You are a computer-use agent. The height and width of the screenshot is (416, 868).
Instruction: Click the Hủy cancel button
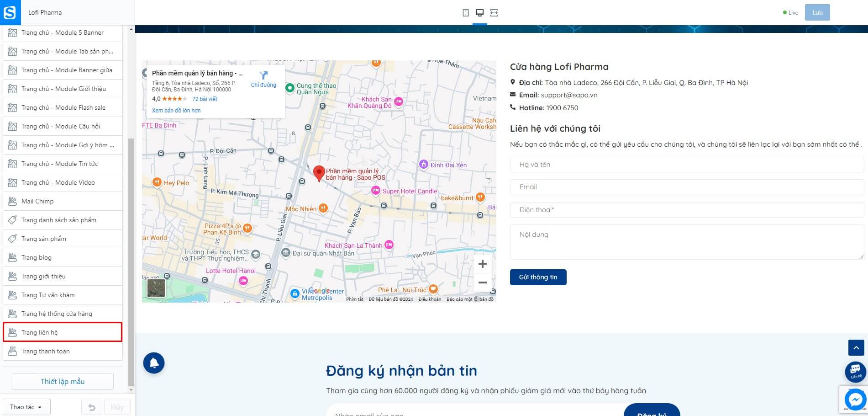[117, 407]
